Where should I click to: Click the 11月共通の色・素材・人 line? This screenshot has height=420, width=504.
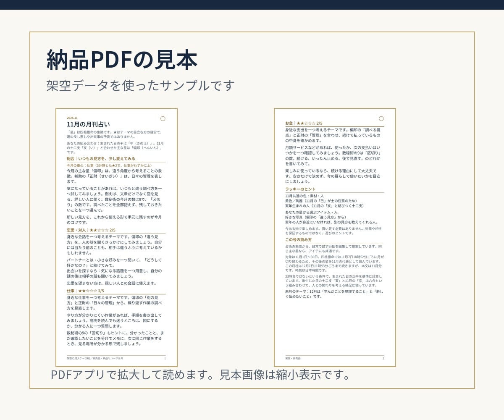click(x=304, y=196)
